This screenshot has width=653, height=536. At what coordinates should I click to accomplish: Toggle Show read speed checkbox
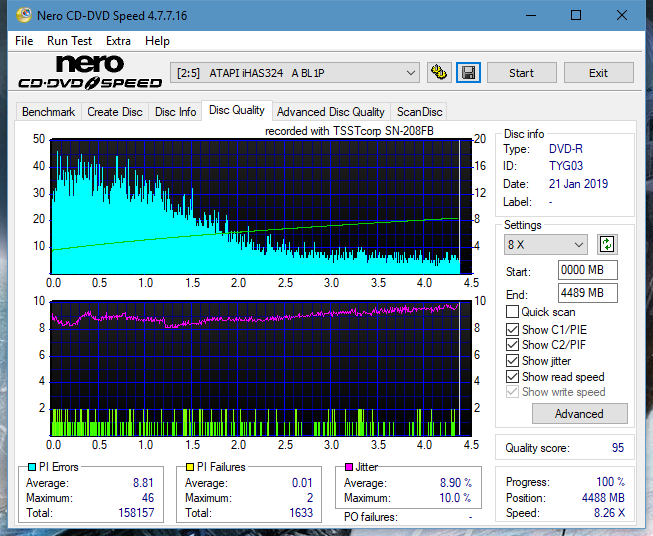click(x=512, y=376)
